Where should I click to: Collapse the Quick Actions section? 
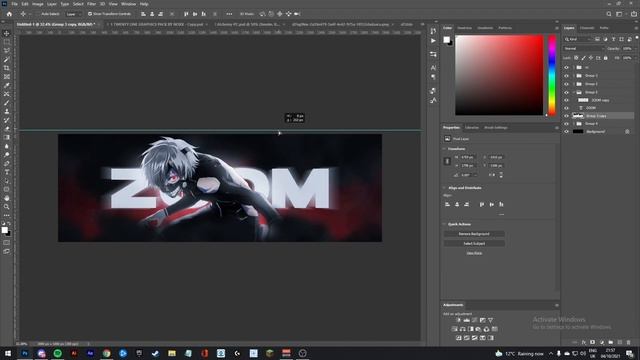(444, 224)
